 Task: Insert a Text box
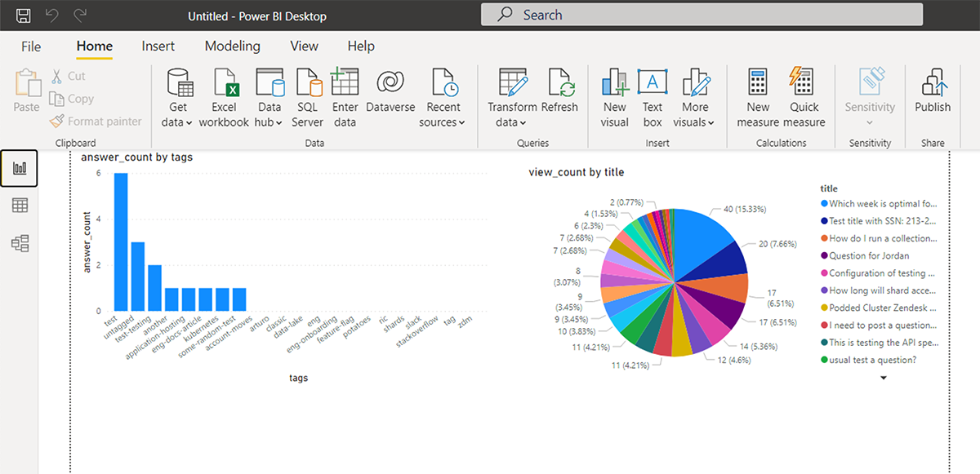(653, 84)
